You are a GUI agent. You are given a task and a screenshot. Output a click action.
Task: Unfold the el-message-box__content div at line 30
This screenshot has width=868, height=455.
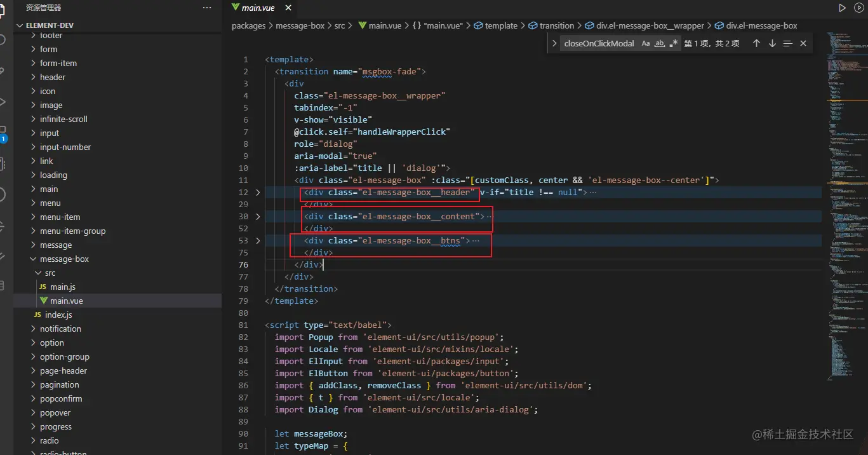click(x=257, y=216)
